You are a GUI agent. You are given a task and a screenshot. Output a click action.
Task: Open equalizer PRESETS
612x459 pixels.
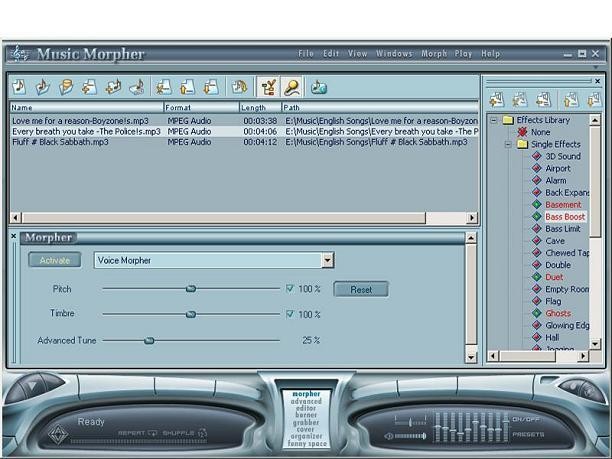(x=528, y=434)
